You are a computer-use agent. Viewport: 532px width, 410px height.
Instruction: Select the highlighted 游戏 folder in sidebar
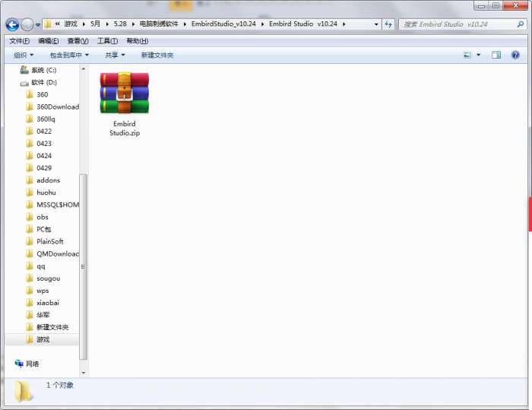pos(43,340)
